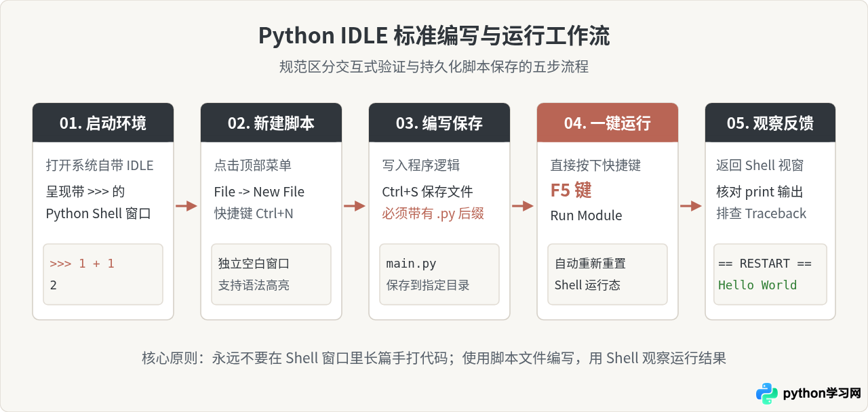This screenshot has height=412, width=868.
Task: Click the text '自动重新重置'
Action: [591, 264]
